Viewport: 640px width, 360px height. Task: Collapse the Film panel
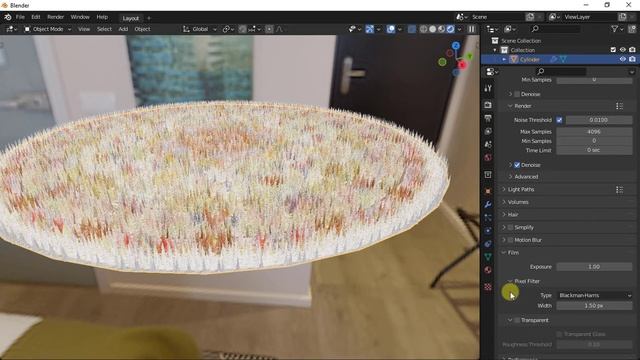point(504,253)
